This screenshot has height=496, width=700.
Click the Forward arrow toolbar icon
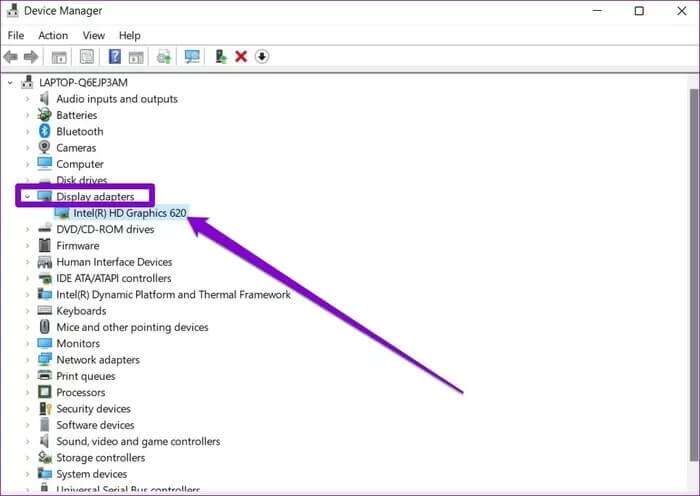pos(31,57)
